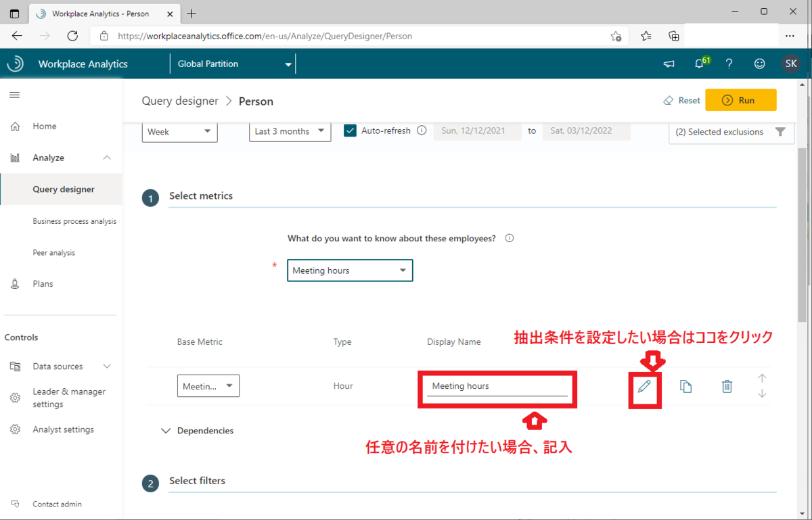812x520 pixels.
Task: Open Selected exclusions dropdown
Action: click(731, 132)
